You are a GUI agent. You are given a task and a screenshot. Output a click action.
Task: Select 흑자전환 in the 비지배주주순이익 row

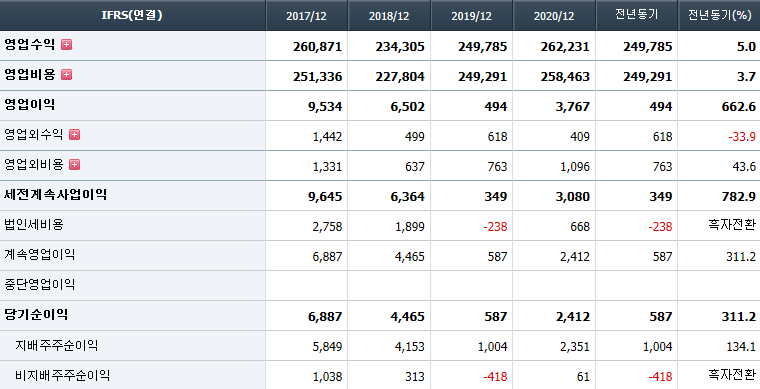pos(732,374)
